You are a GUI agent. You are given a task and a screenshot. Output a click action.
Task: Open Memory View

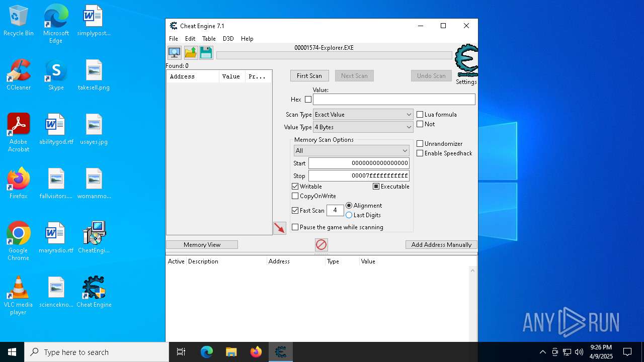202,245
